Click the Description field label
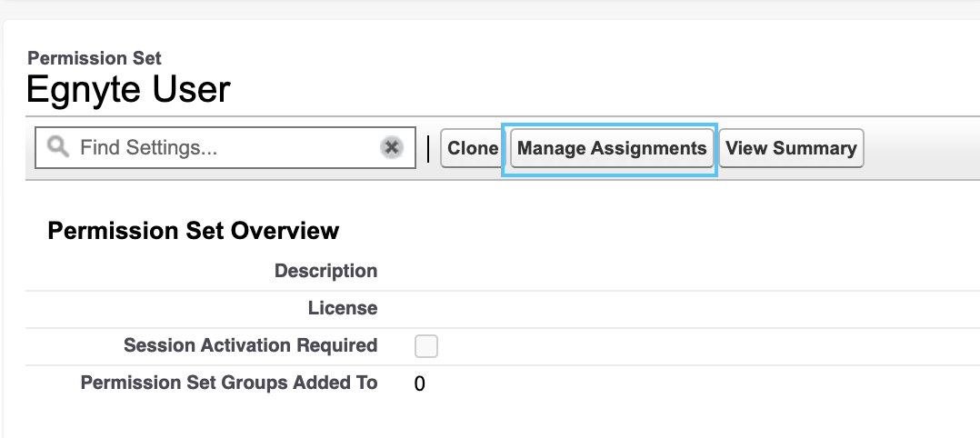The image size is (980, 438). [x=325, y=271]
